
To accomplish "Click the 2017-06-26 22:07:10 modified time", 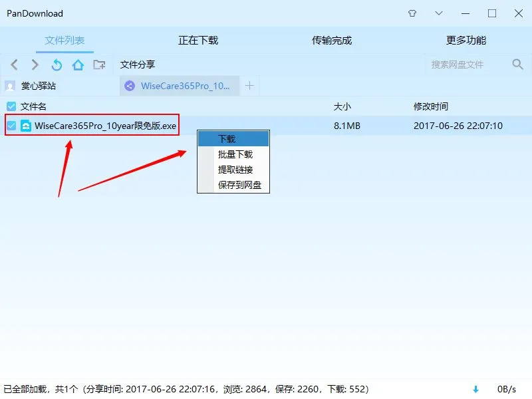I will pyautogui.click(x=458, y=126).
